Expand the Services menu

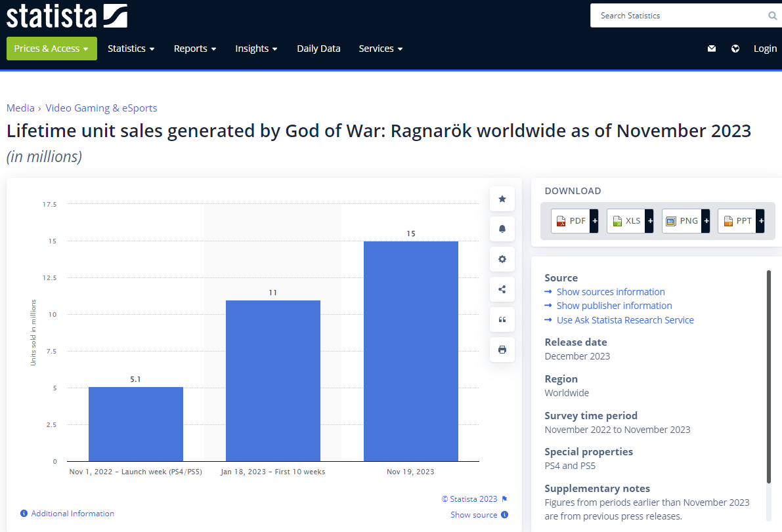(x=381, y=49)
